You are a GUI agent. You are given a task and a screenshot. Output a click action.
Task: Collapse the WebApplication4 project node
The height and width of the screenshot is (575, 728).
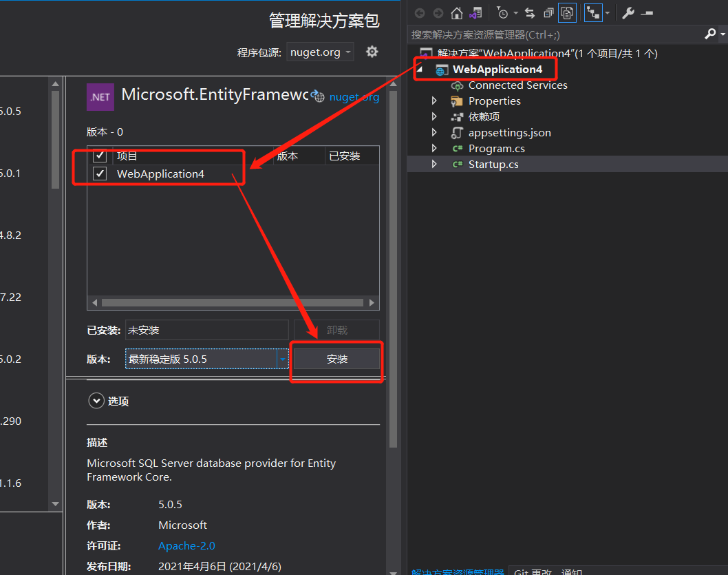(x=420, y=70)
